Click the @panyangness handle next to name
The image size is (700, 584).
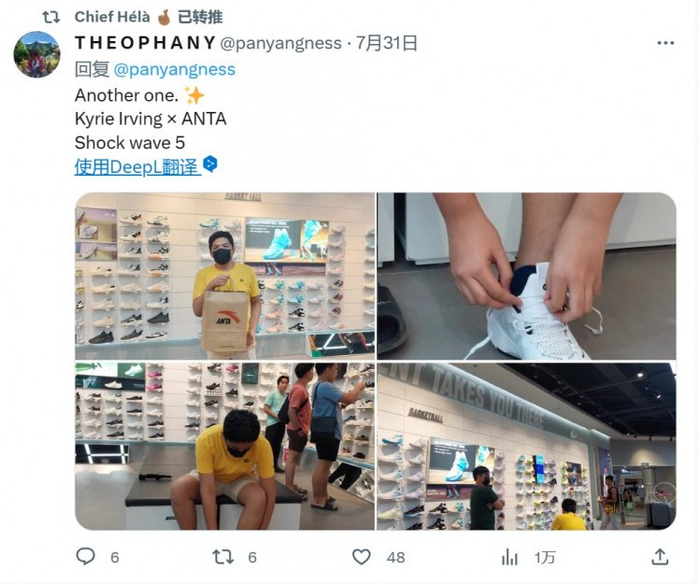click(281, 43)
